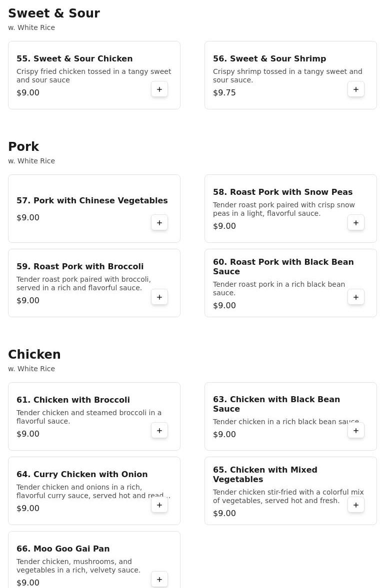Click plus for Pork with Chinese Vegetables
The width and height of the screenshot is (385, 588).
[x=159, y=223]
